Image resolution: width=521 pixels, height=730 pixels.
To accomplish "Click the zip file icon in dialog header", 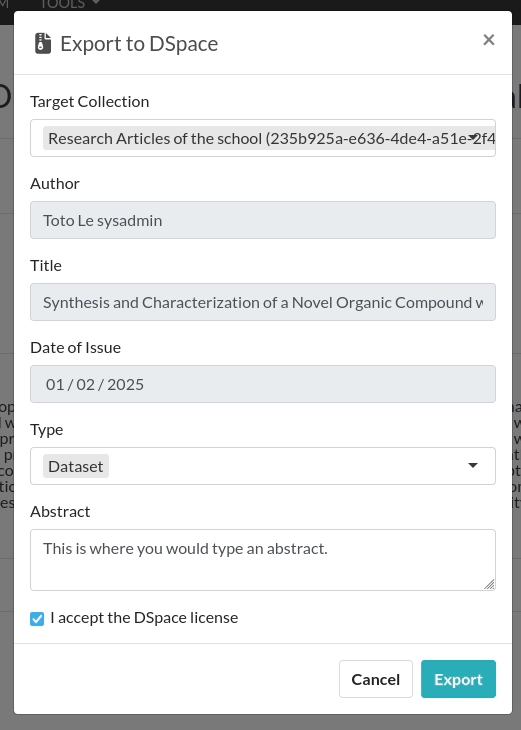I will point(43,44).
